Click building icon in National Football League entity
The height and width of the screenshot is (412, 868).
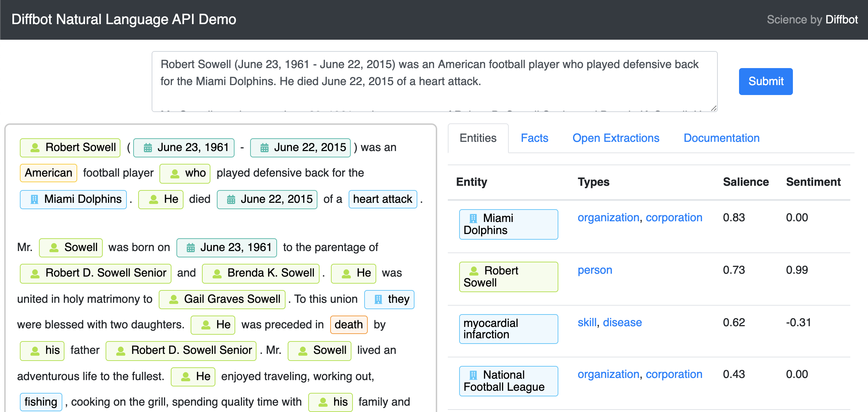tap(473, 375)
